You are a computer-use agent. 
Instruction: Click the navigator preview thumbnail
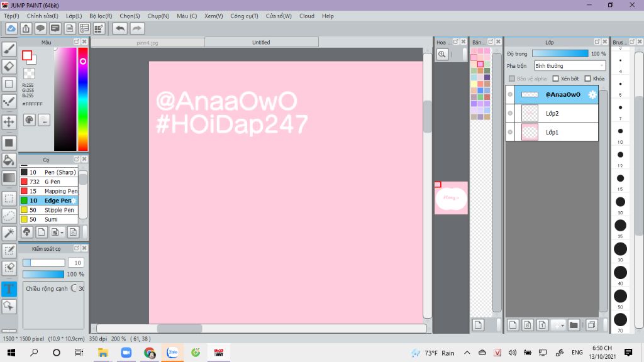tap(451, 198)
